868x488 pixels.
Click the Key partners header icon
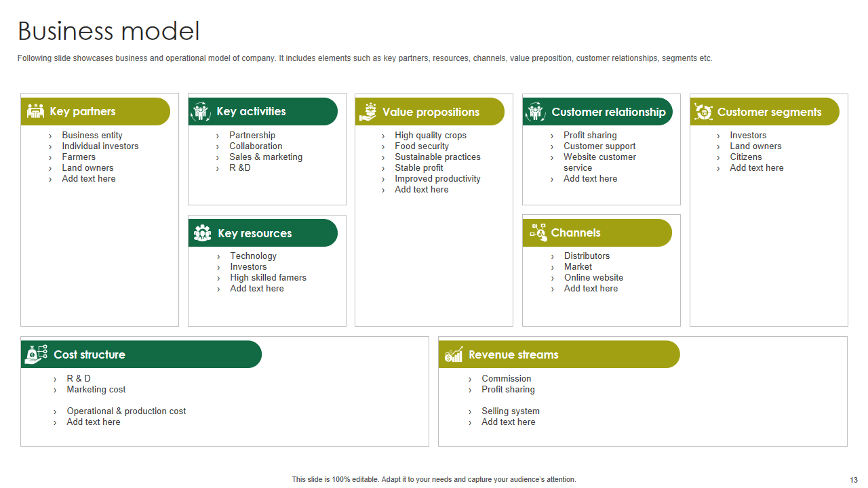(35, 111)
